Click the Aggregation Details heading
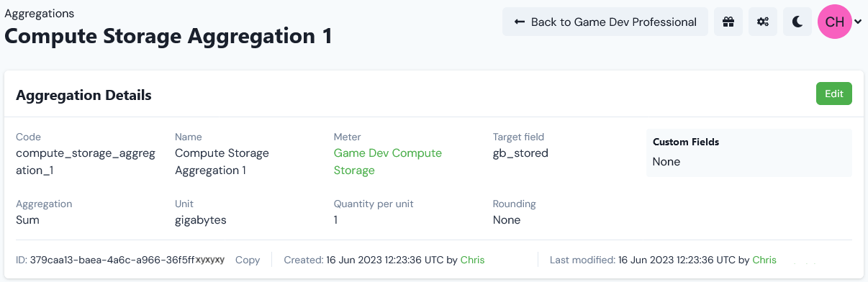Viewport: 868px width, 282px height. pos(83,95)
